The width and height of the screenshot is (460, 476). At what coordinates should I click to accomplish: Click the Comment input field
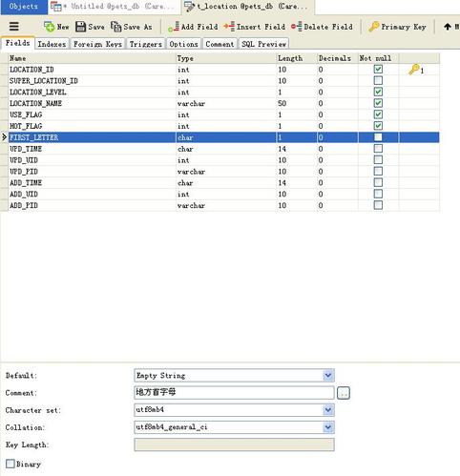coord(234,392)
